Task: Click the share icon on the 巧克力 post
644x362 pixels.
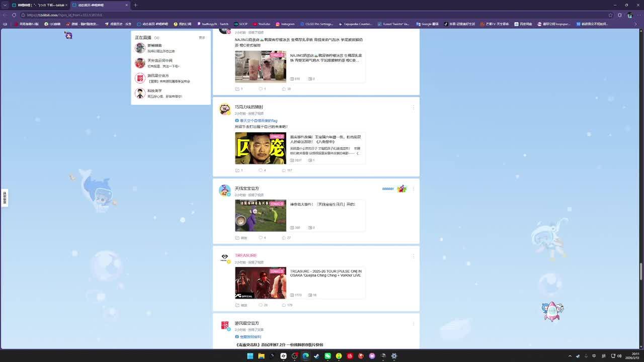Action: click(x=238, y=170)
